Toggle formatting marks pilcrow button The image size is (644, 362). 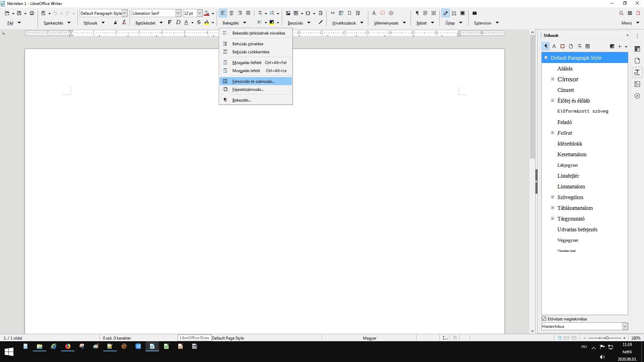point(417,13)
